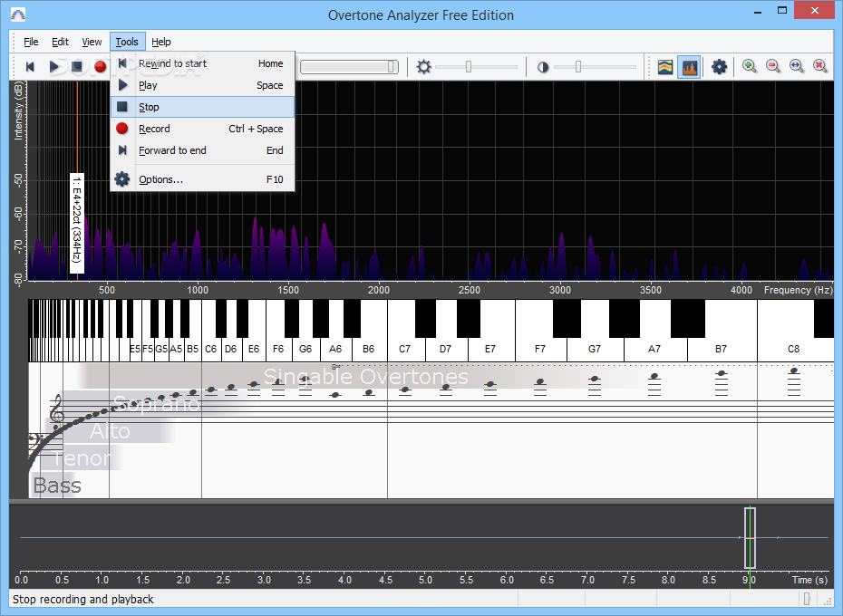The image size is (843, 616).
Task: Click the brightness sun icon
Action: pos(423,67)
